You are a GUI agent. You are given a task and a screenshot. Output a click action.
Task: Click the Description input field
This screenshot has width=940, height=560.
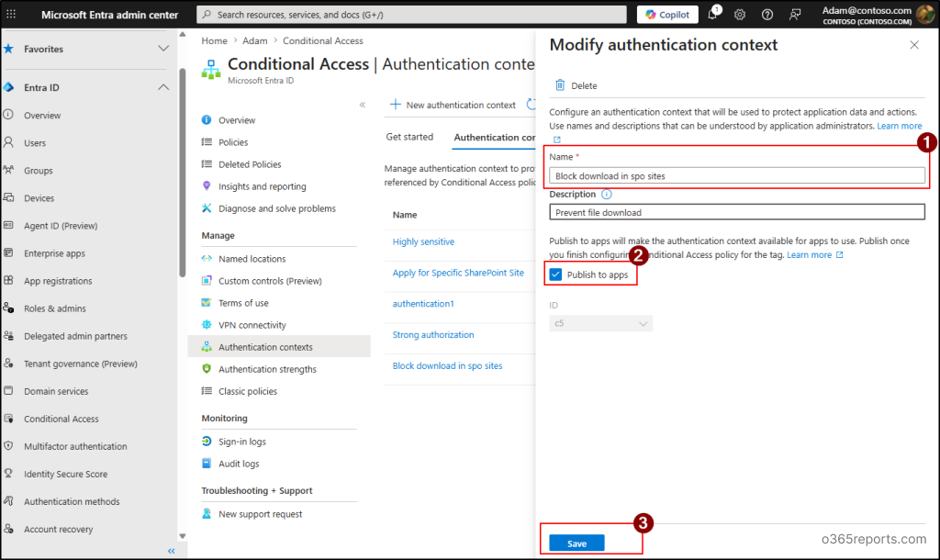[737, 212]
